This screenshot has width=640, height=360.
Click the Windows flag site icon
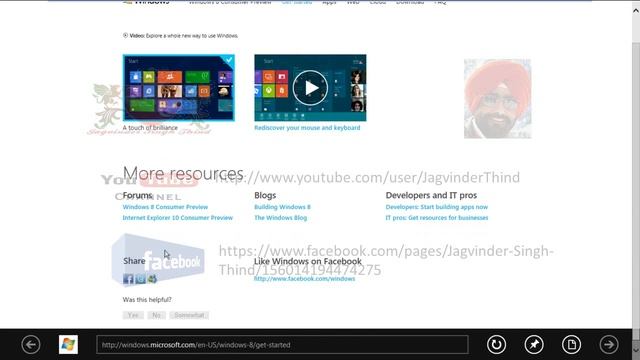pyautogui.click(x=68, y=344)
